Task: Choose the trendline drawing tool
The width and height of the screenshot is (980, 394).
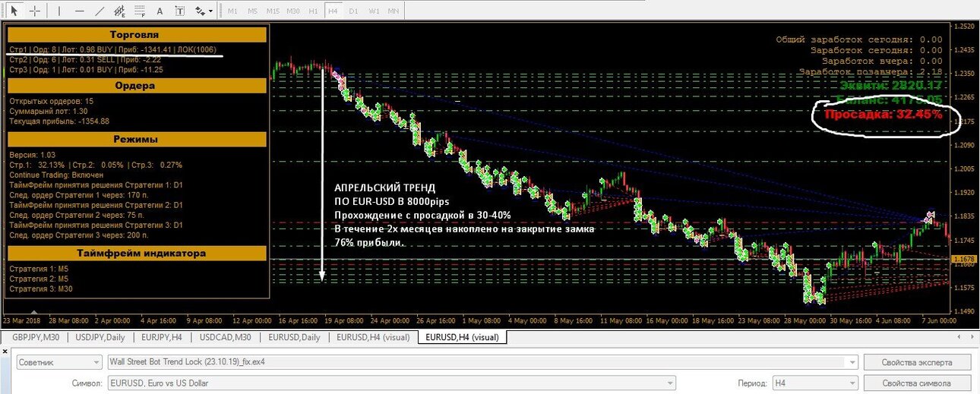Action: (100, 11)
